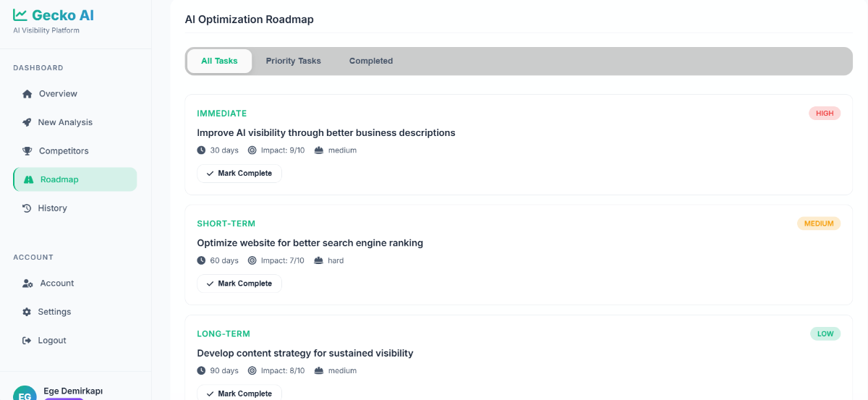The image size is (868, 400).
Task: Click the HIGH priority badge
Action: pos(825,113)
